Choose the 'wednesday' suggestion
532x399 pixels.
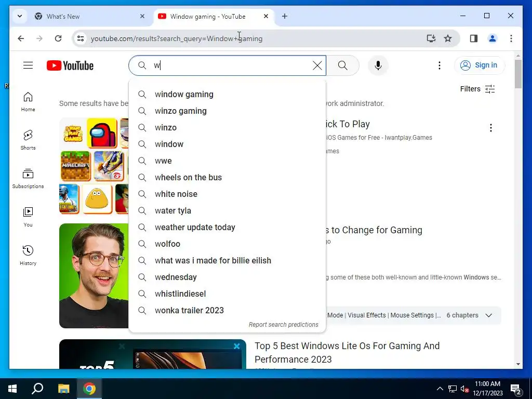228,277
